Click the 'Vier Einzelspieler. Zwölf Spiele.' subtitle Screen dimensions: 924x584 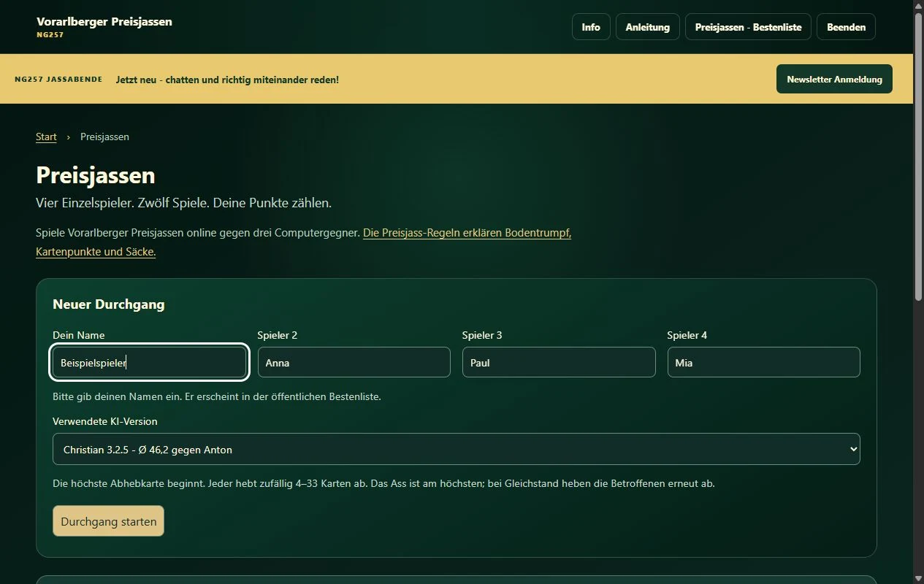pos(183,202)
